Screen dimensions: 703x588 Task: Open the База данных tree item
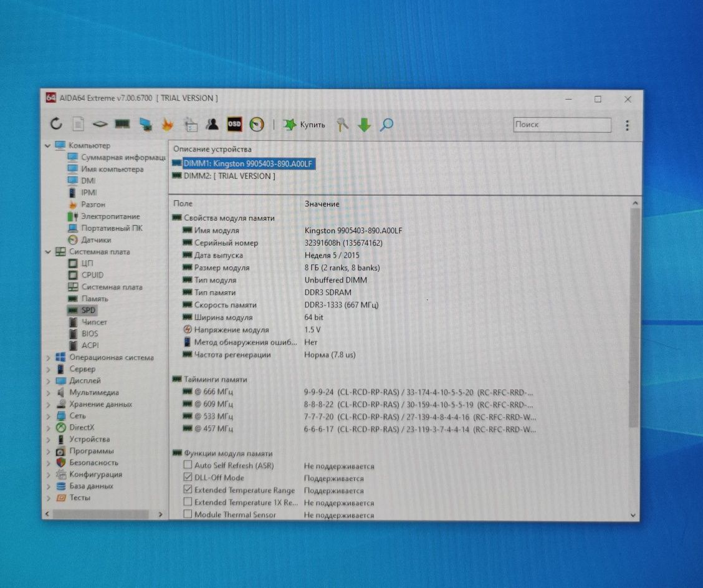click(x=85, y=486)
